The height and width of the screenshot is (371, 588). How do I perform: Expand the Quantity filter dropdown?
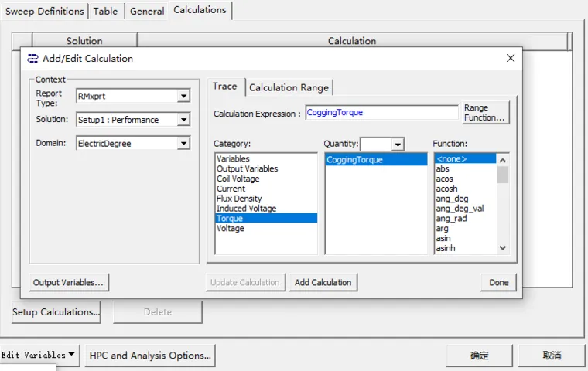coord(398,145)
